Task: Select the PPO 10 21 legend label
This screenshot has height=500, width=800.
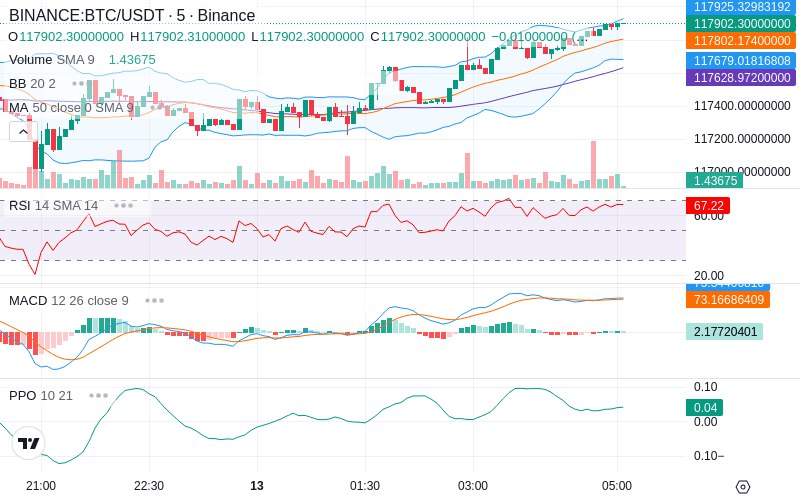Action: [x=41, y=395]
